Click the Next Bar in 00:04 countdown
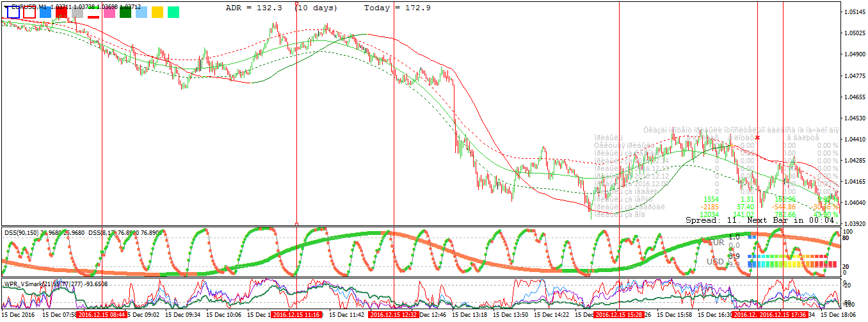868x322 pixels. [x=791, y=220]
